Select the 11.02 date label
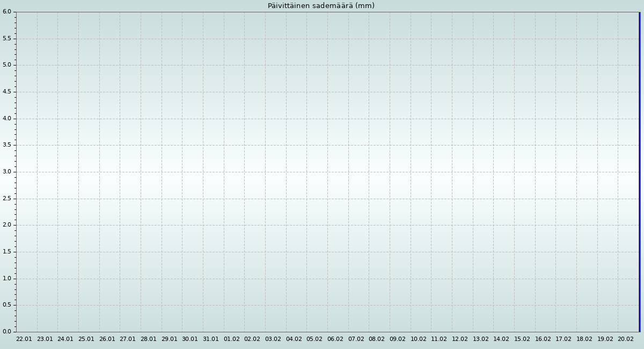The width and height of the screenshot is (644, 349). pos(439,339)
